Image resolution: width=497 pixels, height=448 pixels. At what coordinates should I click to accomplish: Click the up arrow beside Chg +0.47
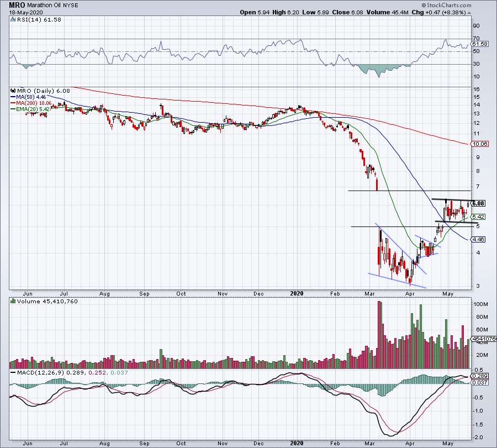pyautogui.click(x=469, y=13)
